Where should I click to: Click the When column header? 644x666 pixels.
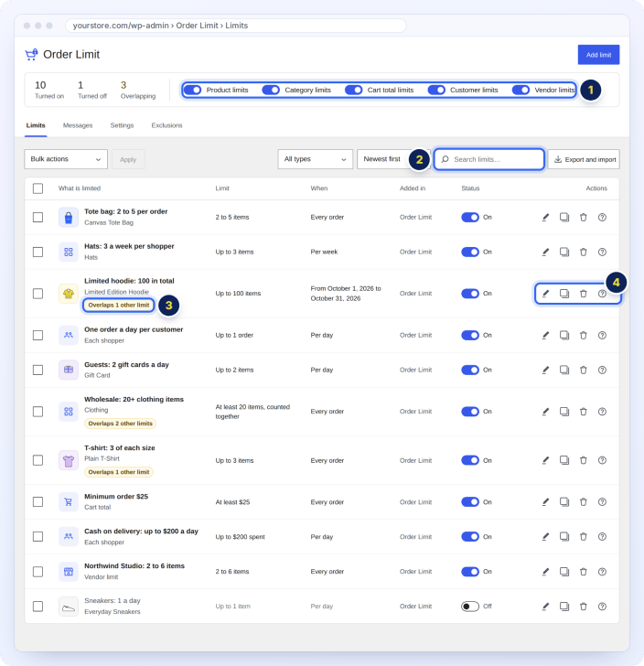[x=319, y=188]
